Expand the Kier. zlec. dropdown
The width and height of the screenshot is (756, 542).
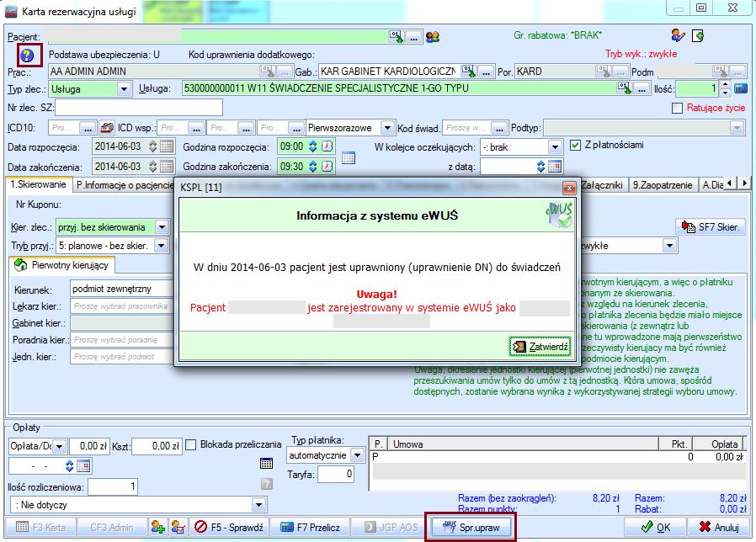pos(162,226)
